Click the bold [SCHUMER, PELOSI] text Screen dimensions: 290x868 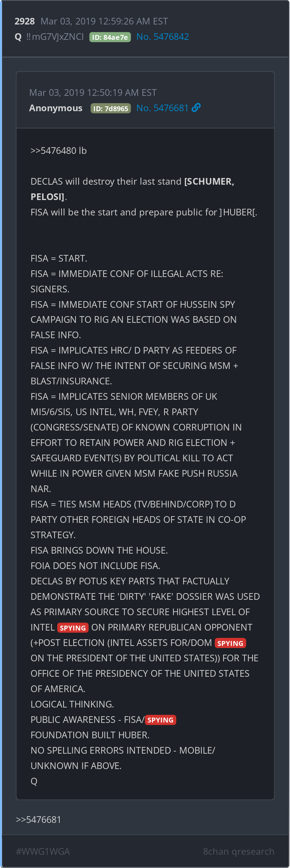tap(209, 182)
